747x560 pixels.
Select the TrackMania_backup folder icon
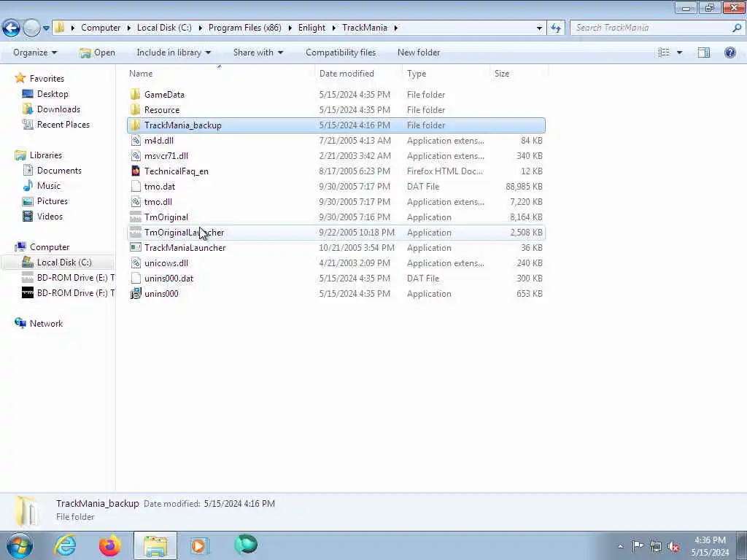point(136,125)
